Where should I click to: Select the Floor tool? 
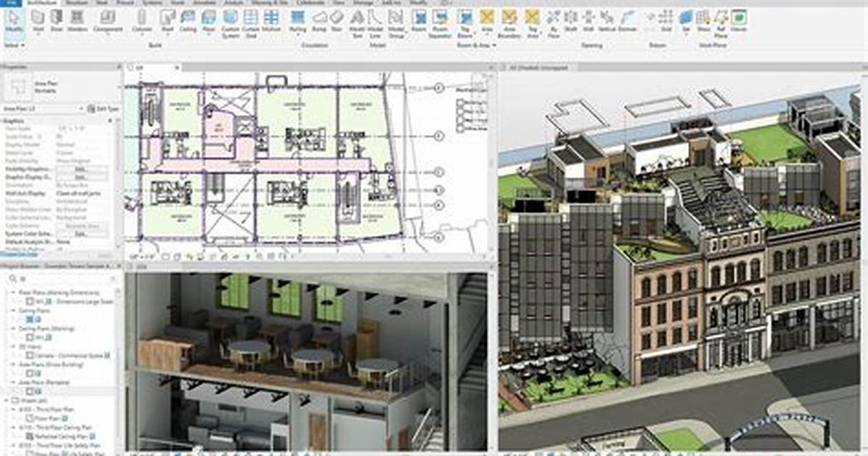(209, 21)
